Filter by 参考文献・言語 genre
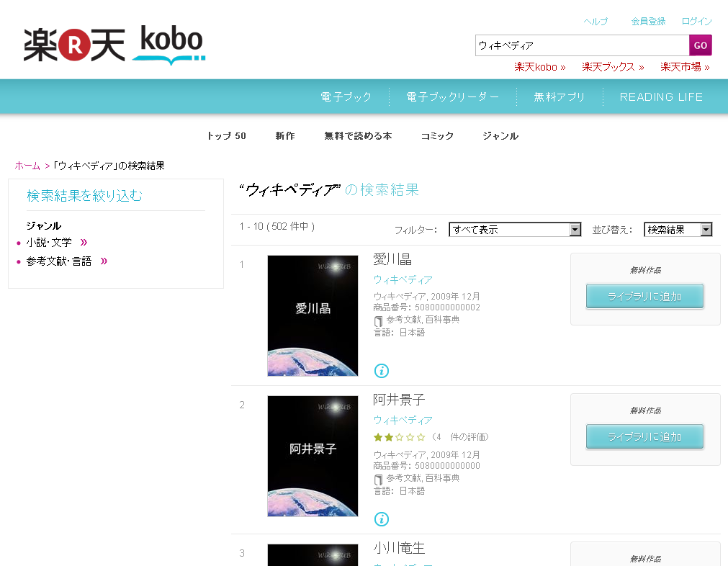The image size is (728, 566). (x=59, y=261)
